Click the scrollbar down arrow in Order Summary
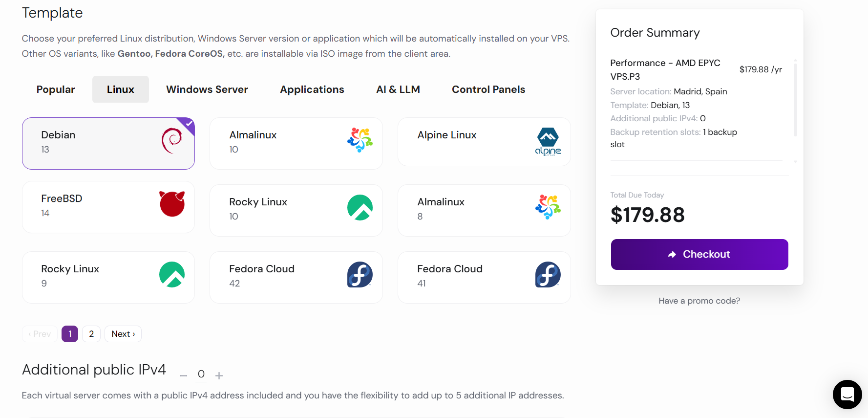868x418 pixels. pos(795,162)
